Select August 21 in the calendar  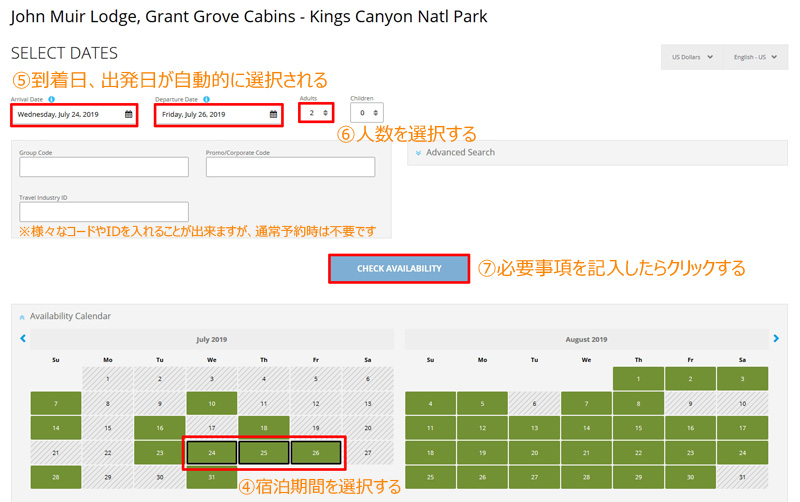[x=587, y=453]
